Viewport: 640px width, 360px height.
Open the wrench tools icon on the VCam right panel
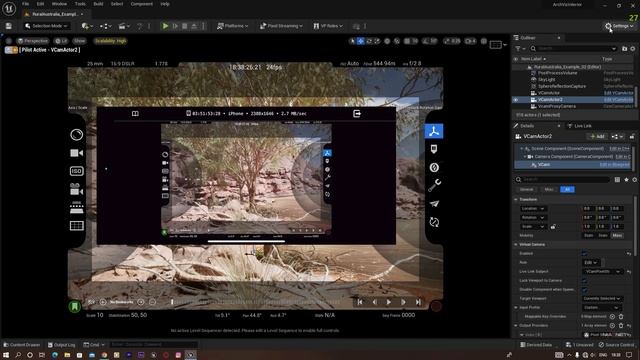434,185
